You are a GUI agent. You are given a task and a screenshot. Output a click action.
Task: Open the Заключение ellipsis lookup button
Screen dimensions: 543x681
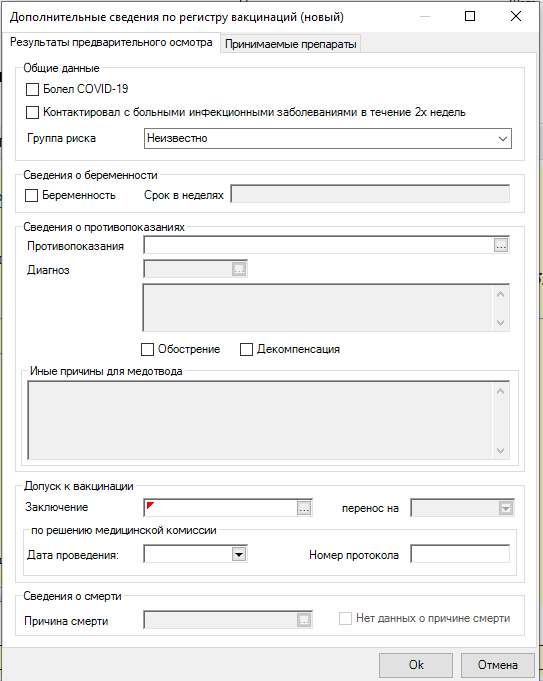point(304,508)
